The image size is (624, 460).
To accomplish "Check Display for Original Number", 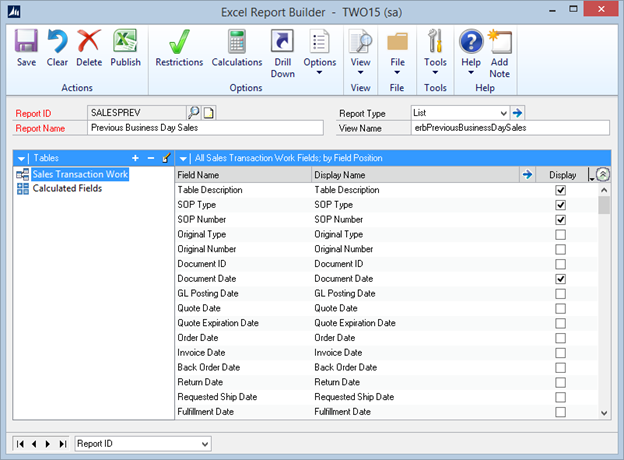I will point(560,249).
